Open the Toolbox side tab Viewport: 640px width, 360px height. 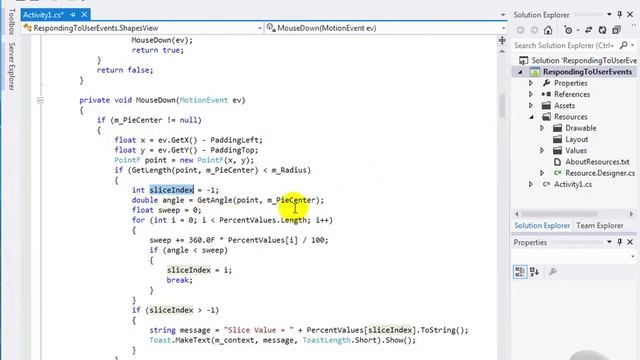coord(11,21)
